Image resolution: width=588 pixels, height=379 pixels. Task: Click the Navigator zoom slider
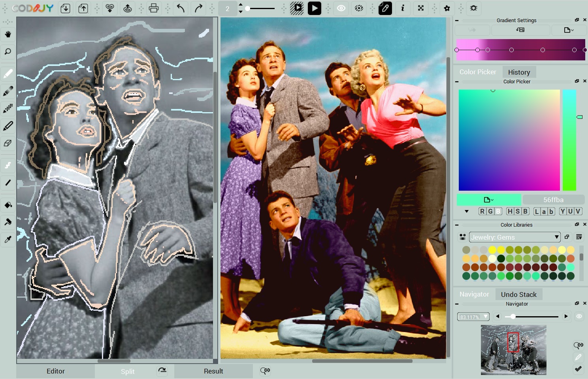click(531, 317)
